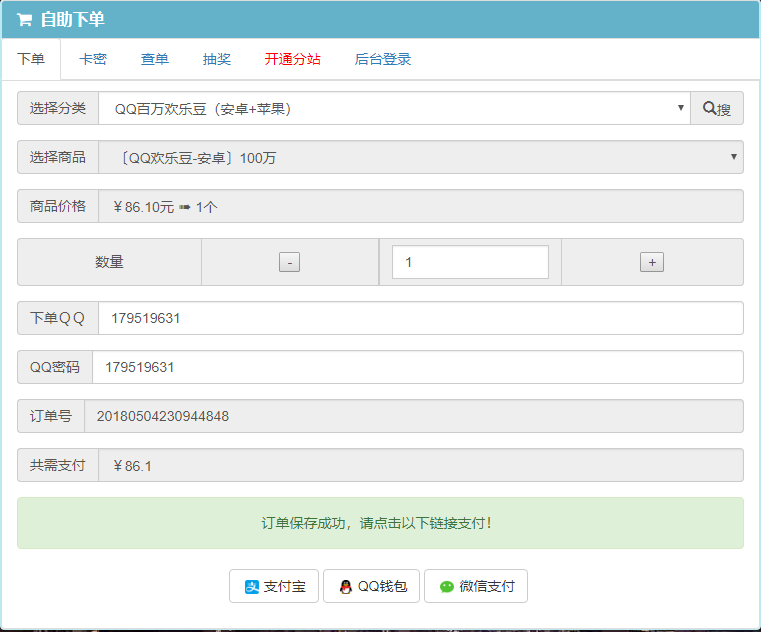Click the quantity input field
Screen dimensions: 761x632
(x=470, y=262)
